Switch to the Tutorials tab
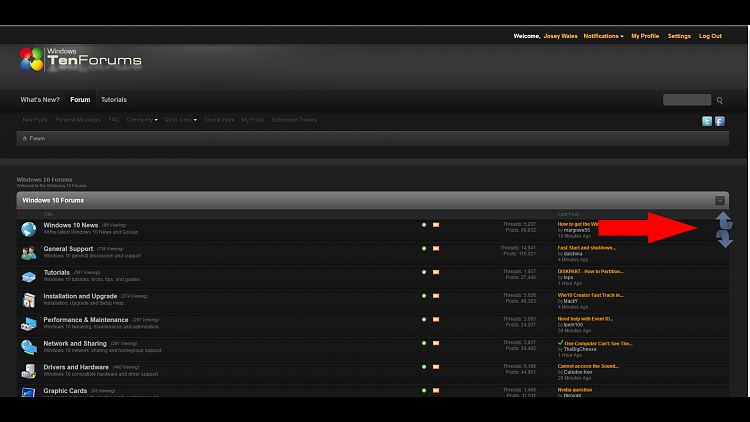Image resolution: width=750 pixels, height=422 pixels. coord(113,100)
